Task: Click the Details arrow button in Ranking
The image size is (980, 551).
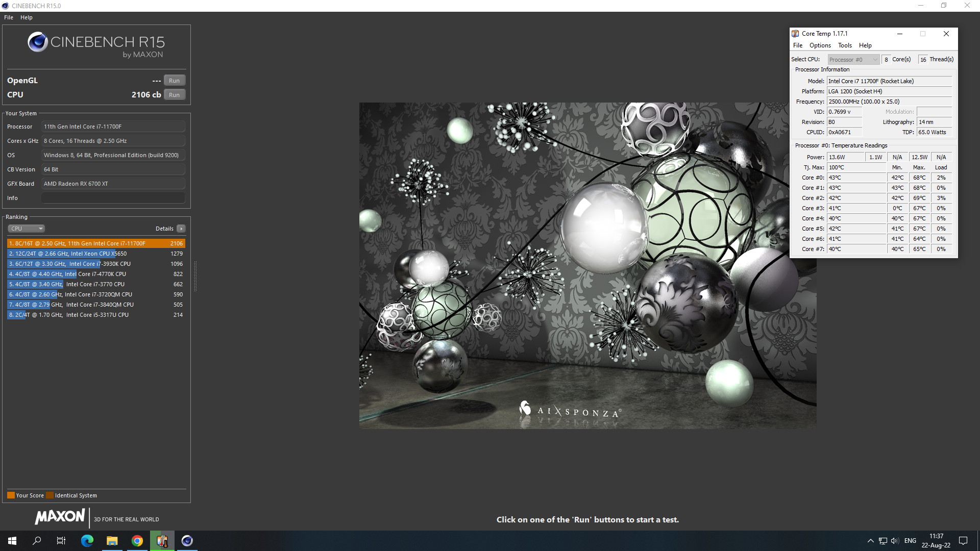Action: tap(181, 229)
